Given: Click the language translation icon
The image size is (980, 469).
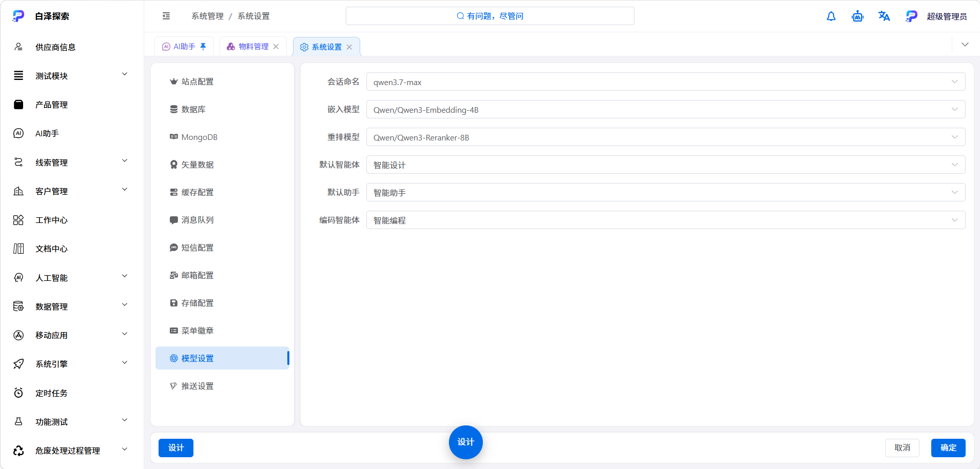Looking at the screenshot, I should [884, 16].
